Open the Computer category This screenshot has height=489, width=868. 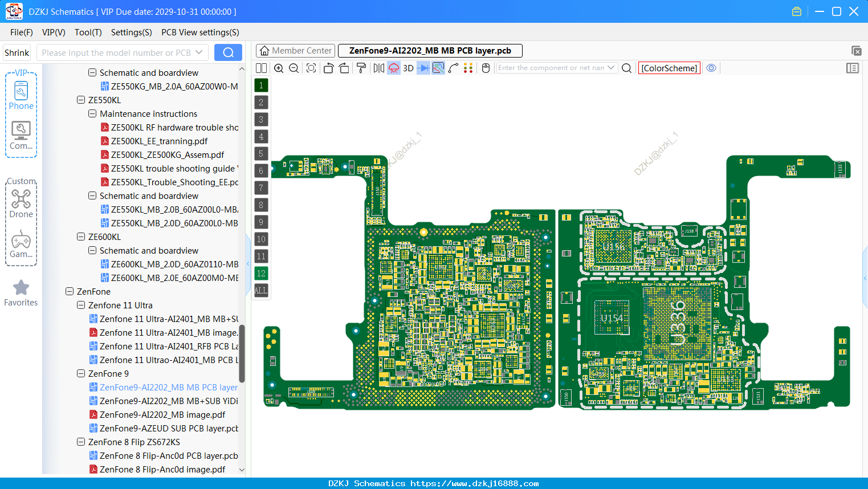pos(21,135)
